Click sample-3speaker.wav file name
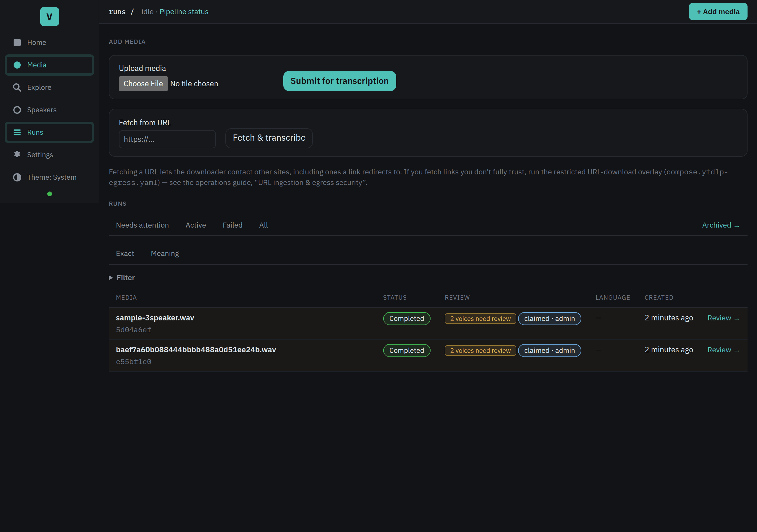The image size is (757, 532). (155, 318)
